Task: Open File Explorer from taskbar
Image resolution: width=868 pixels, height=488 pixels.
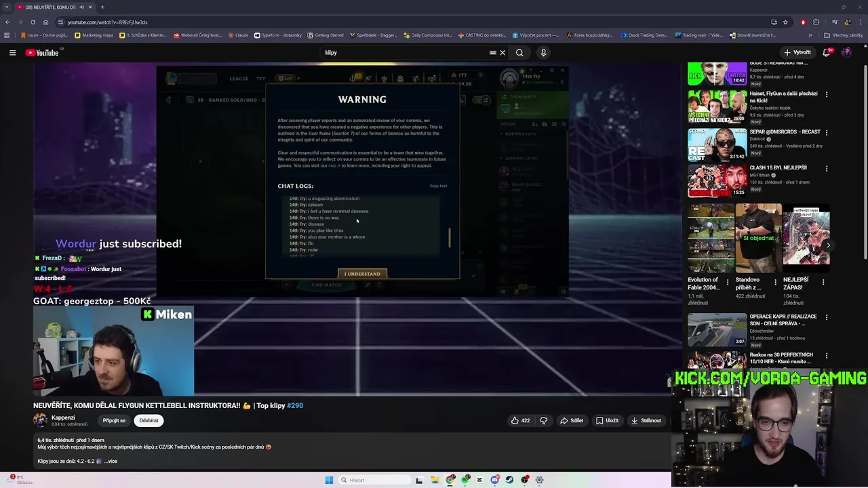Action: [435, 480]
